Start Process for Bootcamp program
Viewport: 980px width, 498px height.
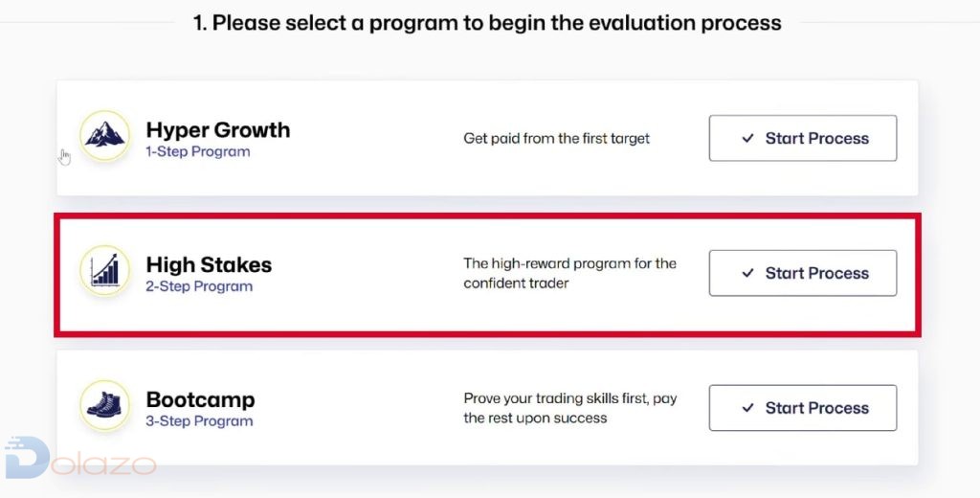(803, 408)
